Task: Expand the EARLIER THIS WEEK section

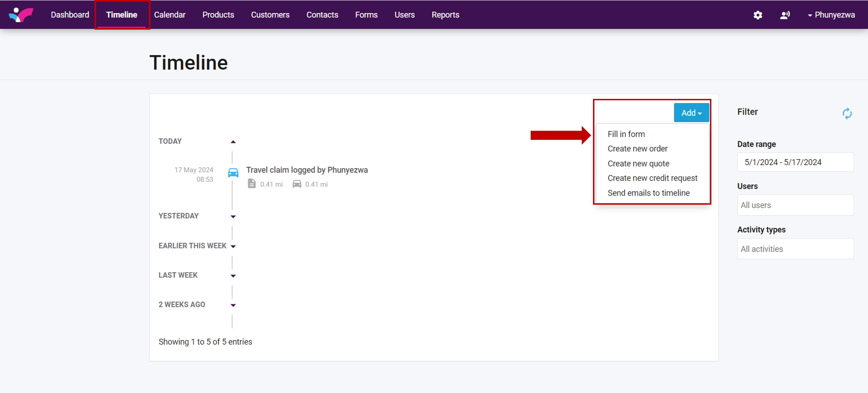Action: pos(233,246)
